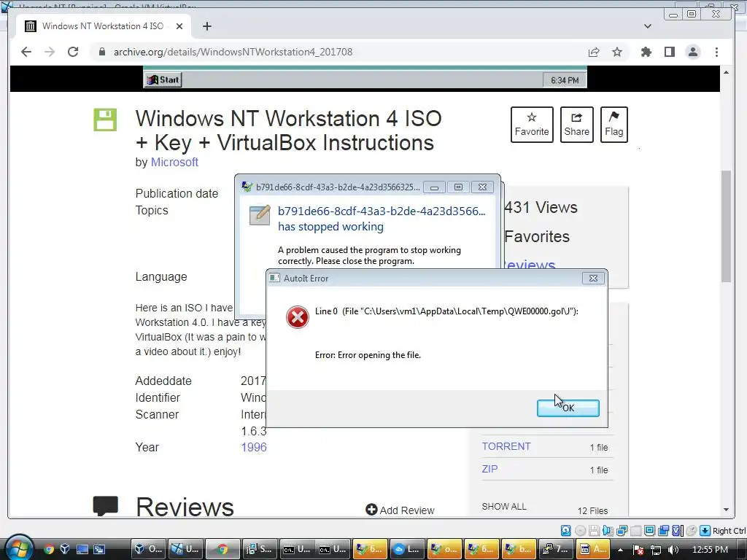This screenshot has width=747, height=560.
Task: Click the Share button on archive.org
Action: click(576, 125)
